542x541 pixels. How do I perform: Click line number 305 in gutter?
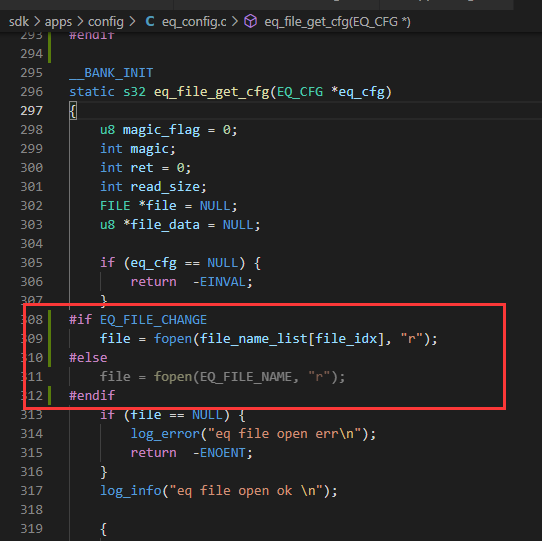click(31, 263)
